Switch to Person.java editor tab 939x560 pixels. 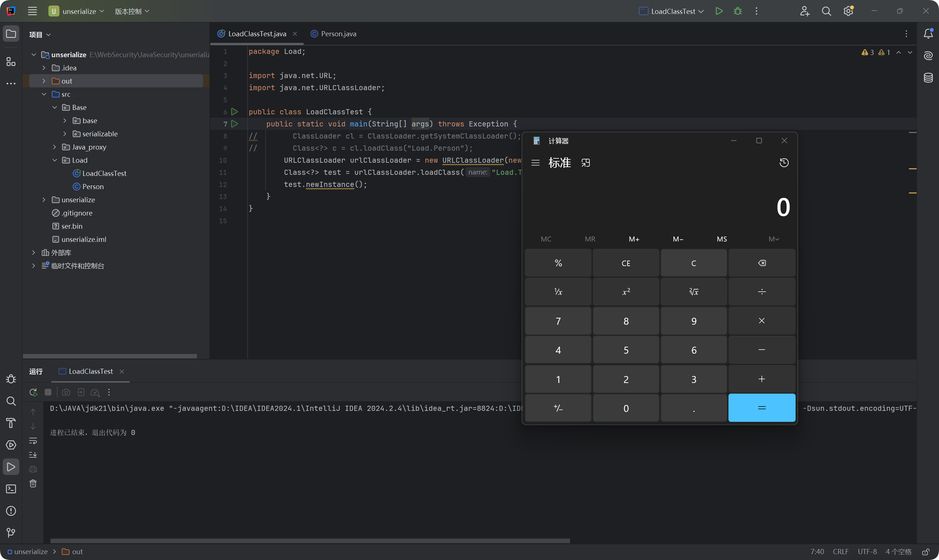click(333, 34)
